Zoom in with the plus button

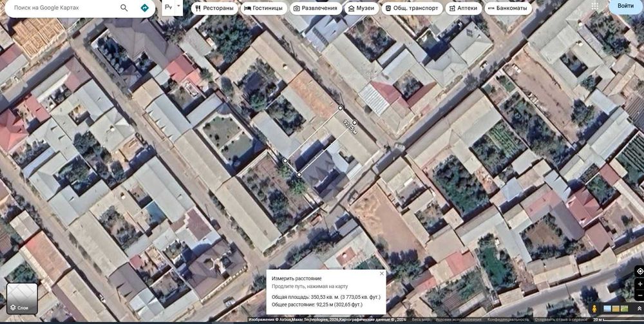tap(639, 284)
